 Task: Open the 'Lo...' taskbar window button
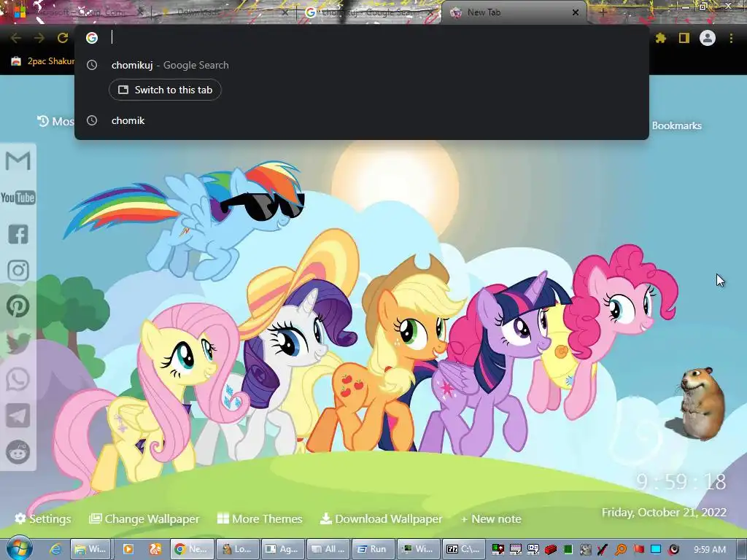click(x=237, y=549)
